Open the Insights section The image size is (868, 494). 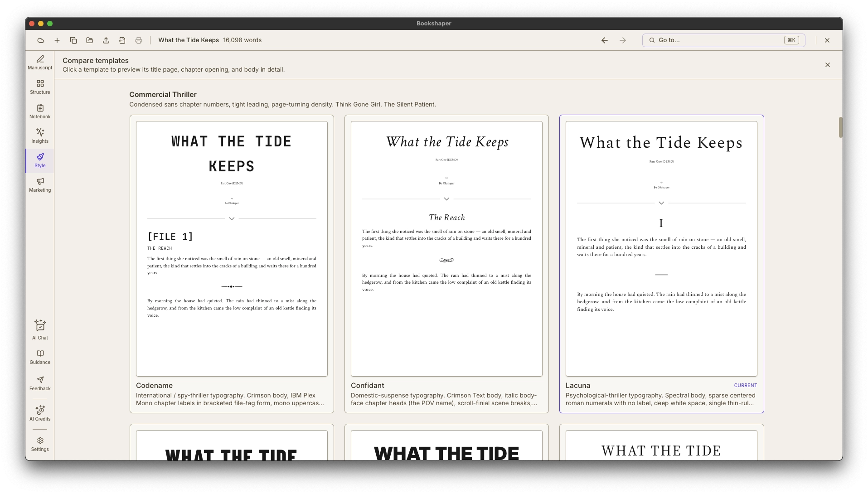point(40,136)
